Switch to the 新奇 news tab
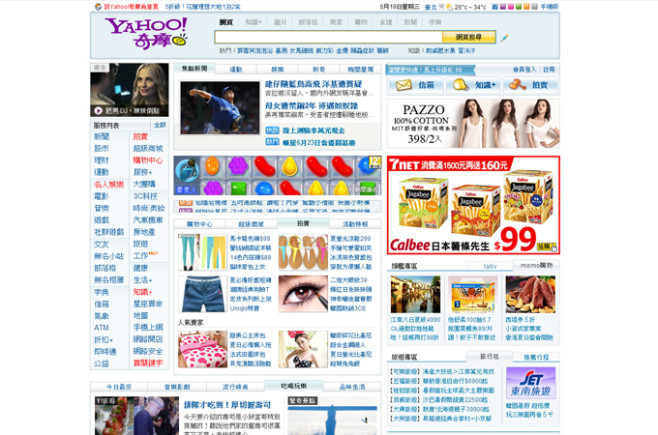658x435 pixels. coord(319,69)
